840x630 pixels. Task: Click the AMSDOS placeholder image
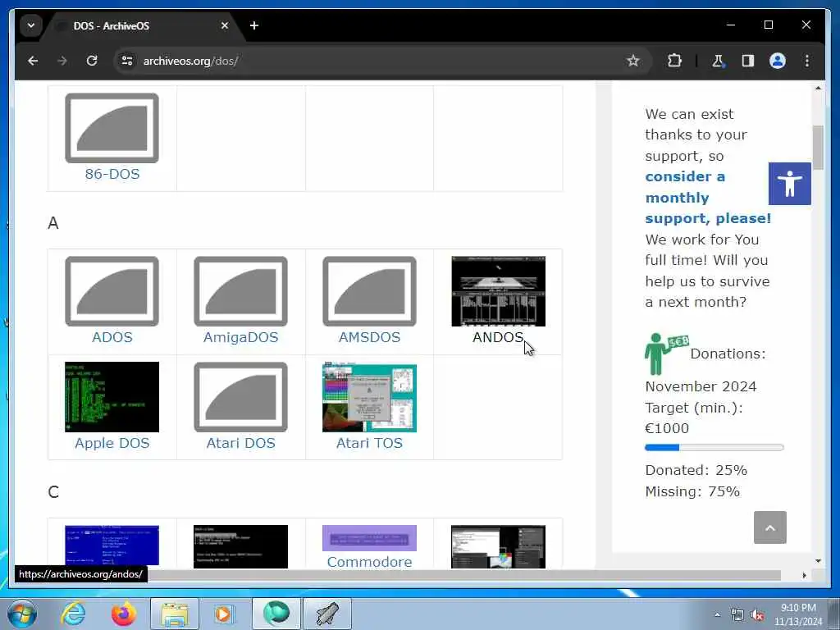point(369,291)
